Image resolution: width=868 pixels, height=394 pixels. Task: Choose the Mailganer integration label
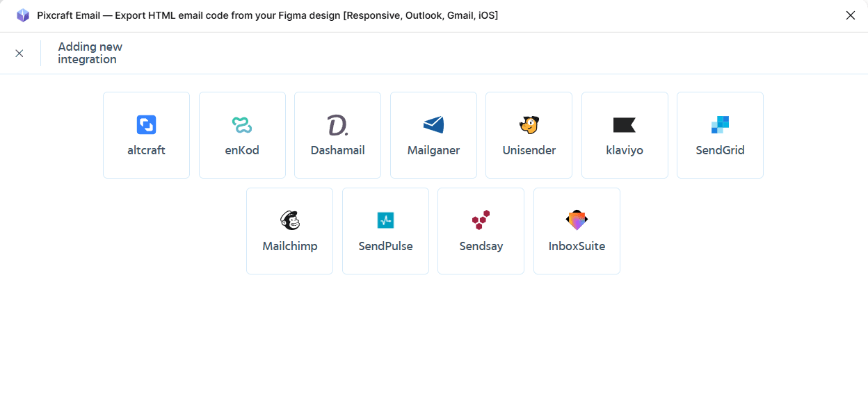click(433, 150)
